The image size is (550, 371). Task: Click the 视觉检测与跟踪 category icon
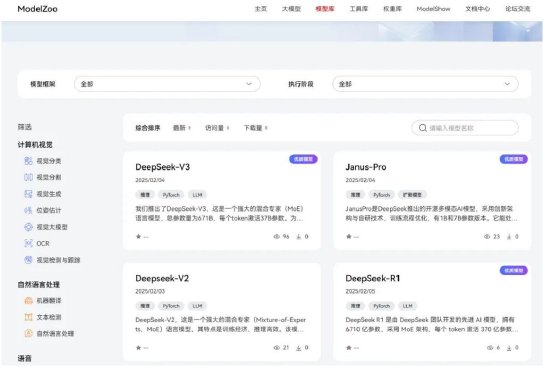[x=28, y=260]
